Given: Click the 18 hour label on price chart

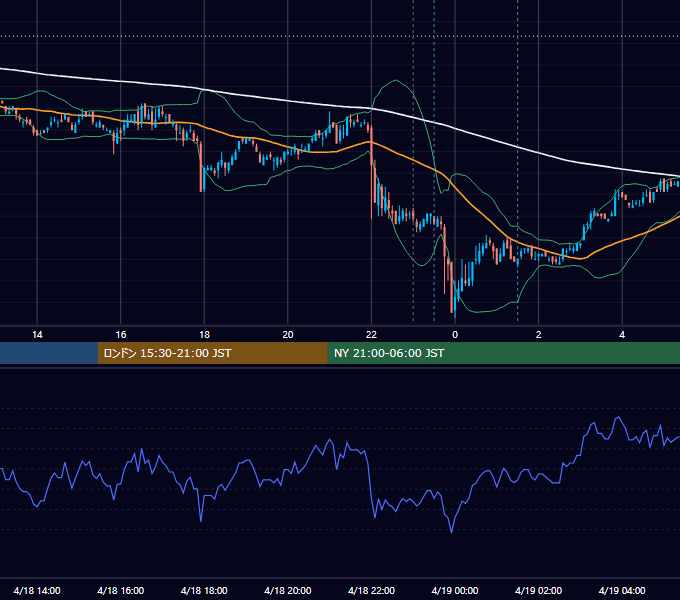Looking at the screenshot, I should [x=204, y=335].
